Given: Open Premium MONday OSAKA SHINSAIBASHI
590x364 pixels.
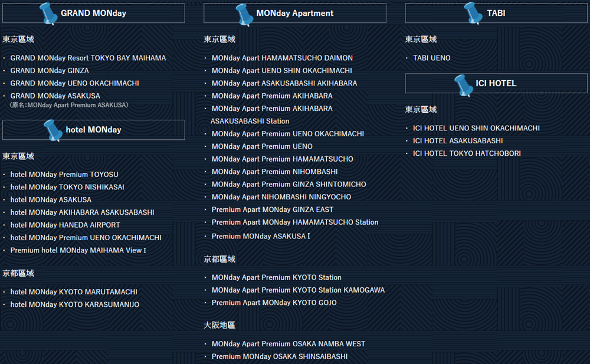Looking at the screenshot, I should pos(280,356).
